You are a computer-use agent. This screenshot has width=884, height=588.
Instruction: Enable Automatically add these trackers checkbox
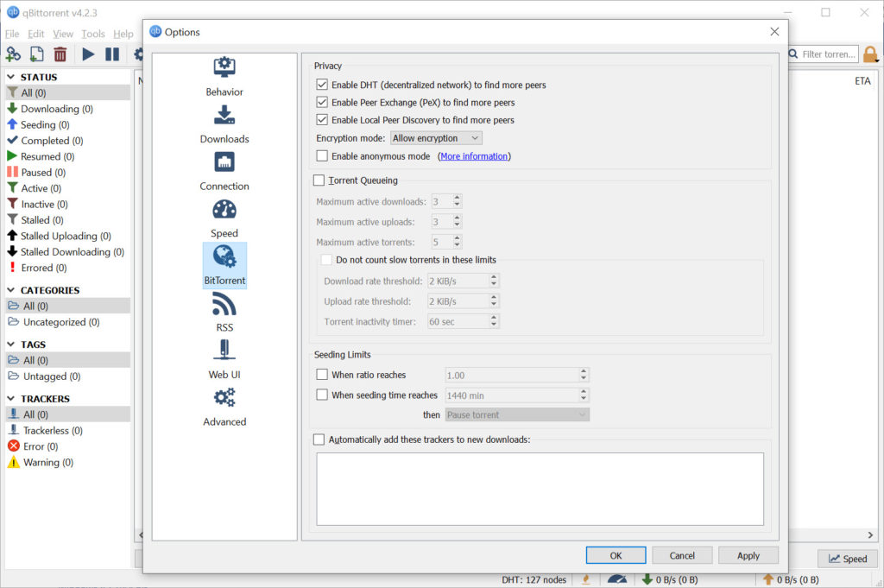click(x=319, y=439)
